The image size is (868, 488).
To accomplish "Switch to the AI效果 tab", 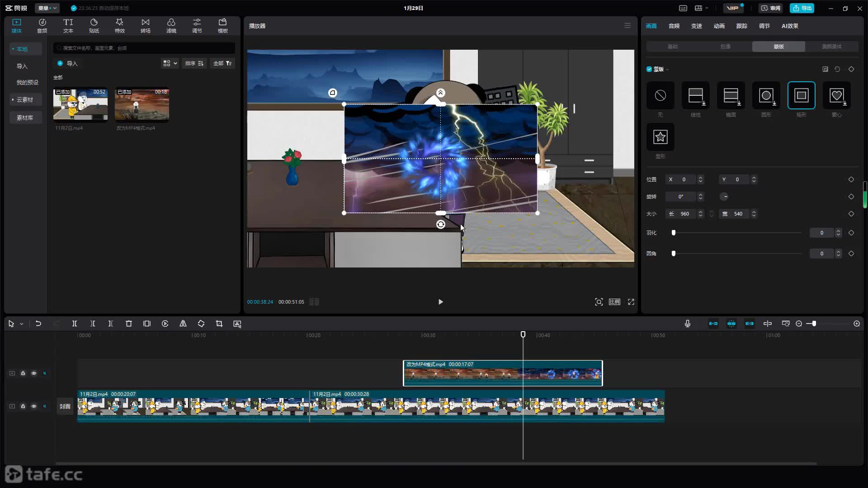I will tap(790, 26).
